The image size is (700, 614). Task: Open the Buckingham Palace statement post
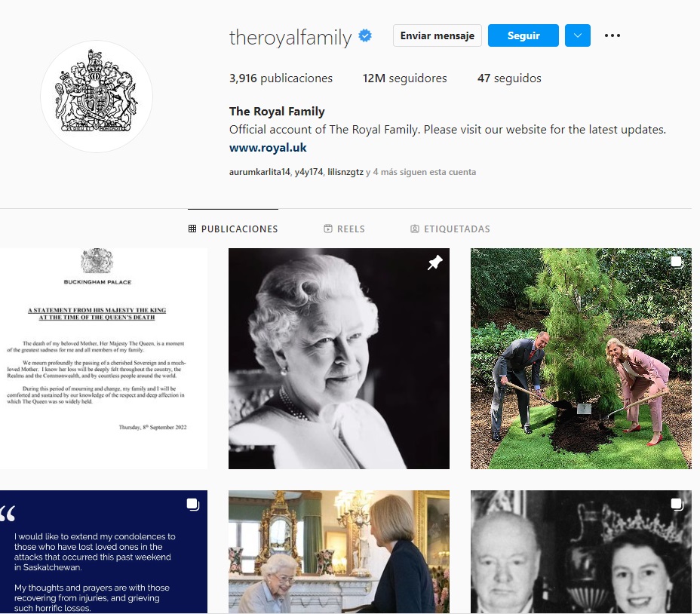pos(103,358)
